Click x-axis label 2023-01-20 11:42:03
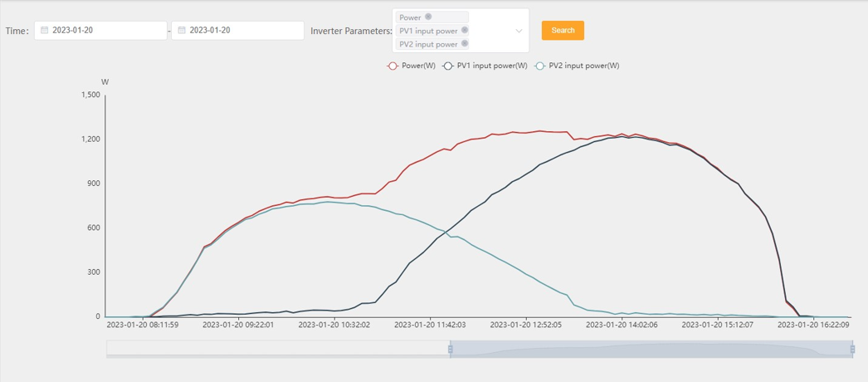 coord(430,325)
